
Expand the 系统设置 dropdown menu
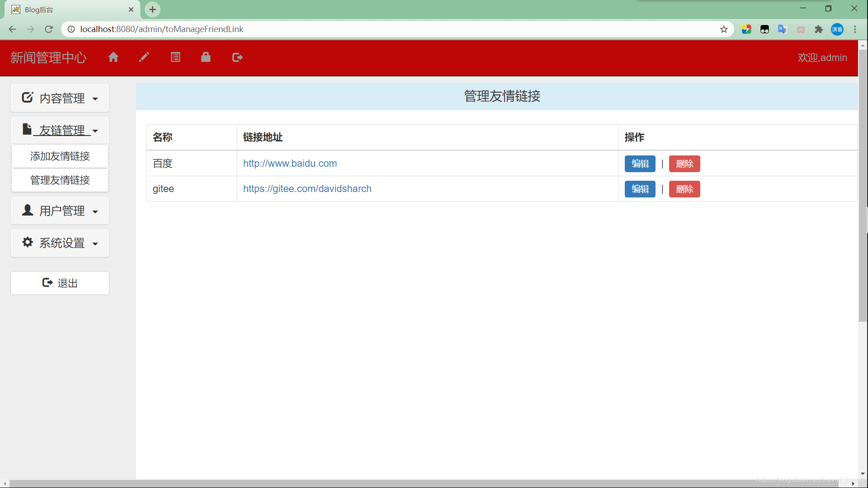60,243
